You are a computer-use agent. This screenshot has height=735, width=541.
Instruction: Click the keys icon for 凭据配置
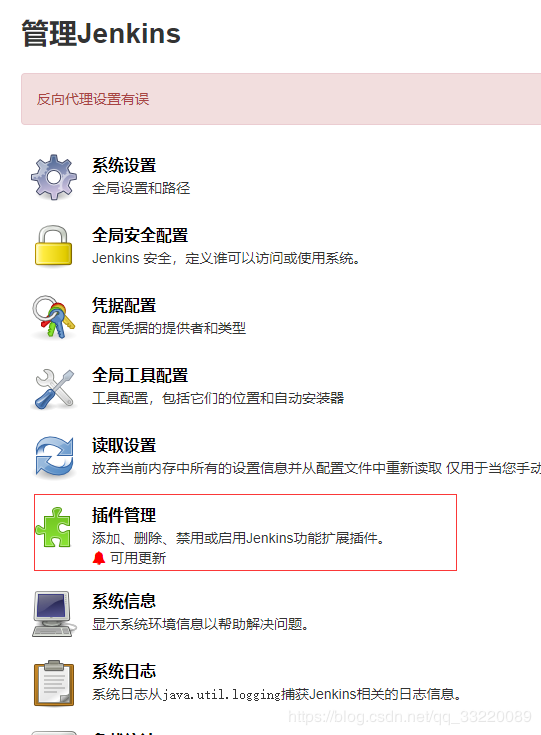53,317
